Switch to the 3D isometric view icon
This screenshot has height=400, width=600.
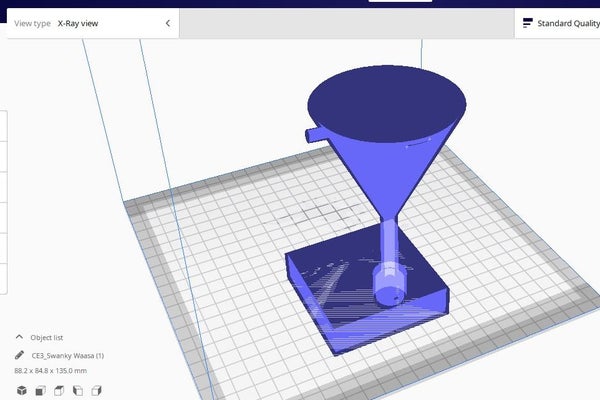pyautogui.click(x=22, y=390)
